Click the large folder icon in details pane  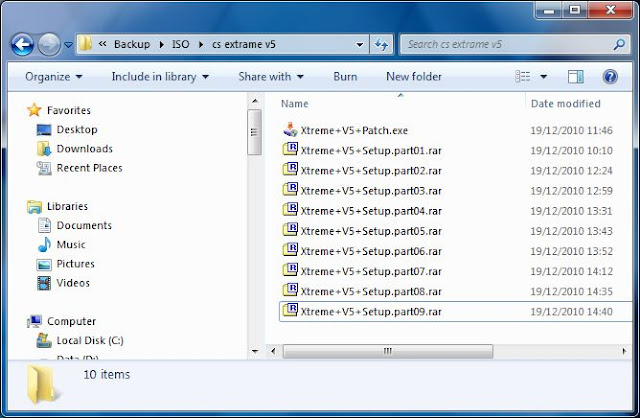click(x=43, y=385)
